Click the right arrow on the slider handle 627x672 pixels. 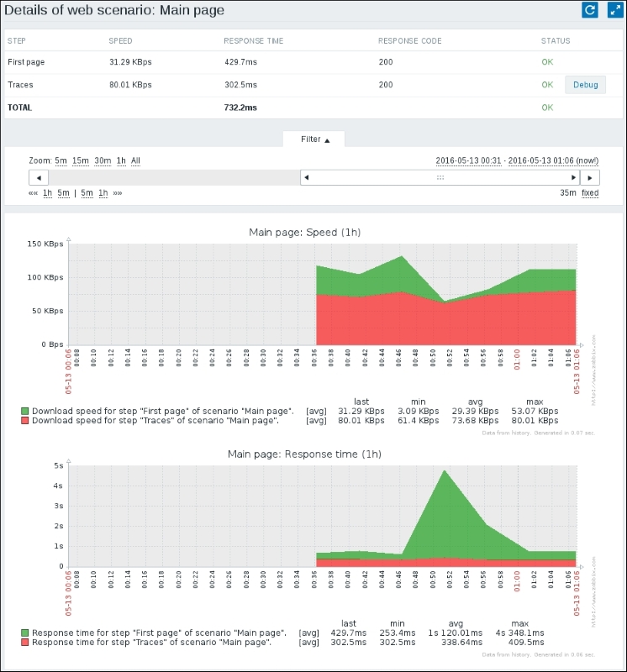click(x=573, y=178)
